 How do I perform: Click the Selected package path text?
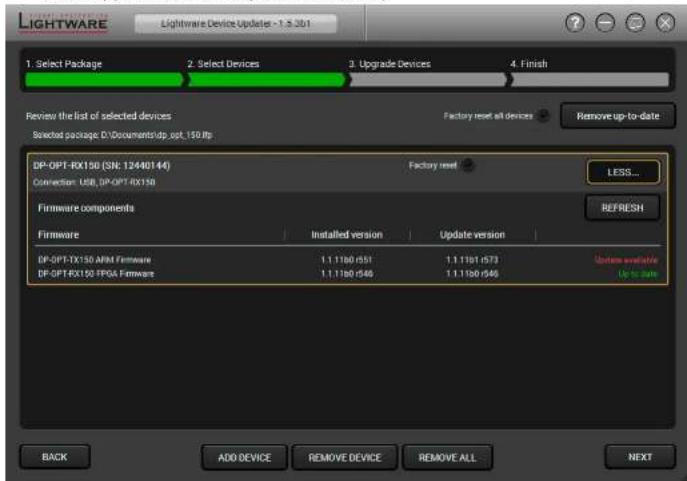tap(123, 135)
